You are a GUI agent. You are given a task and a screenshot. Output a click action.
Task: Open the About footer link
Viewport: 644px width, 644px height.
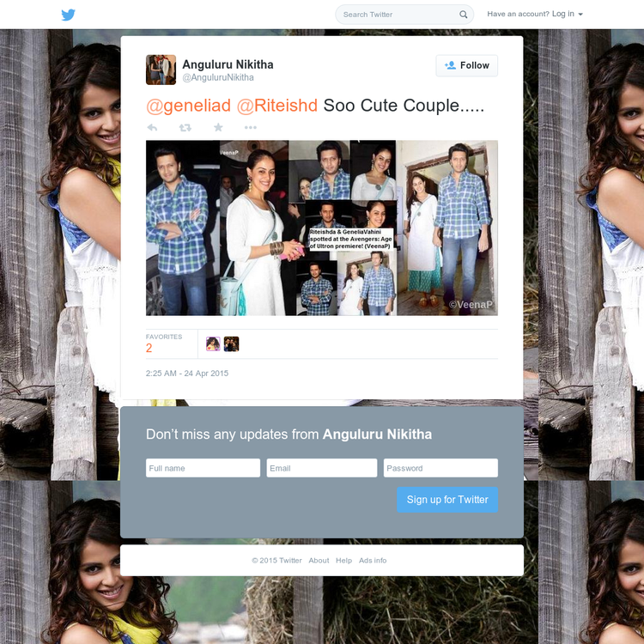tap(319, 561)
